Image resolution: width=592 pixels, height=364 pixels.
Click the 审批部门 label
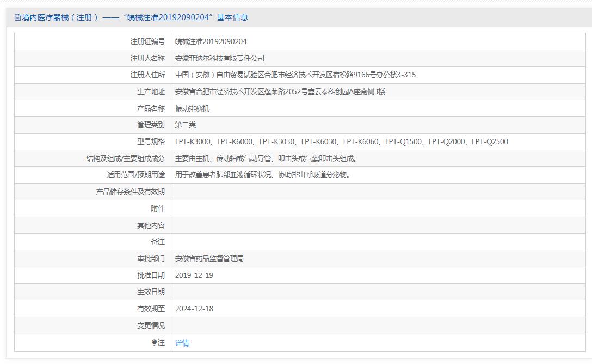[x=151, y=258]
